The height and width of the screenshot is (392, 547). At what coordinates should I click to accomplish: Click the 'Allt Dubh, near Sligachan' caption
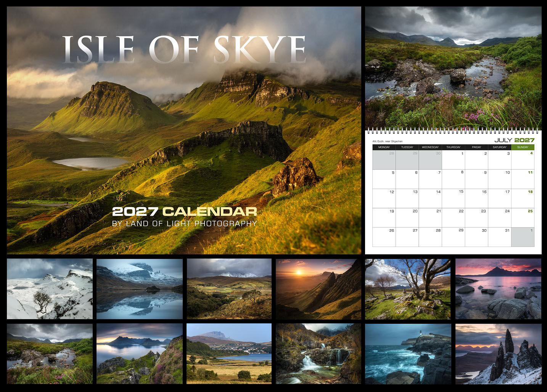coord(387,141)
